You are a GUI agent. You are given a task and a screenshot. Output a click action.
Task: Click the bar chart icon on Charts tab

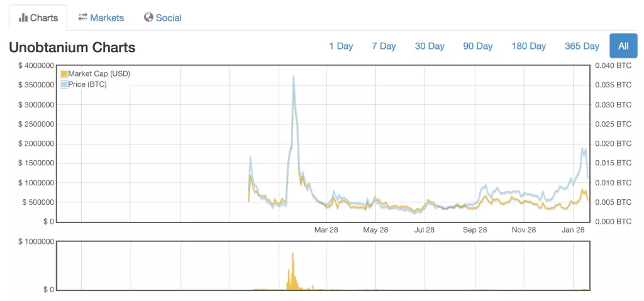tap(23, 18)
